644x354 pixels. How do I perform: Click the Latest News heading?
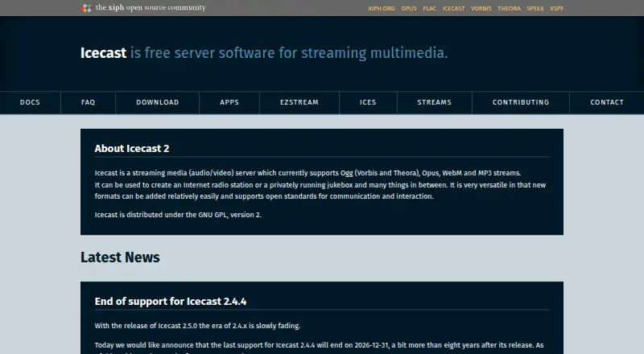click(120, 257)
